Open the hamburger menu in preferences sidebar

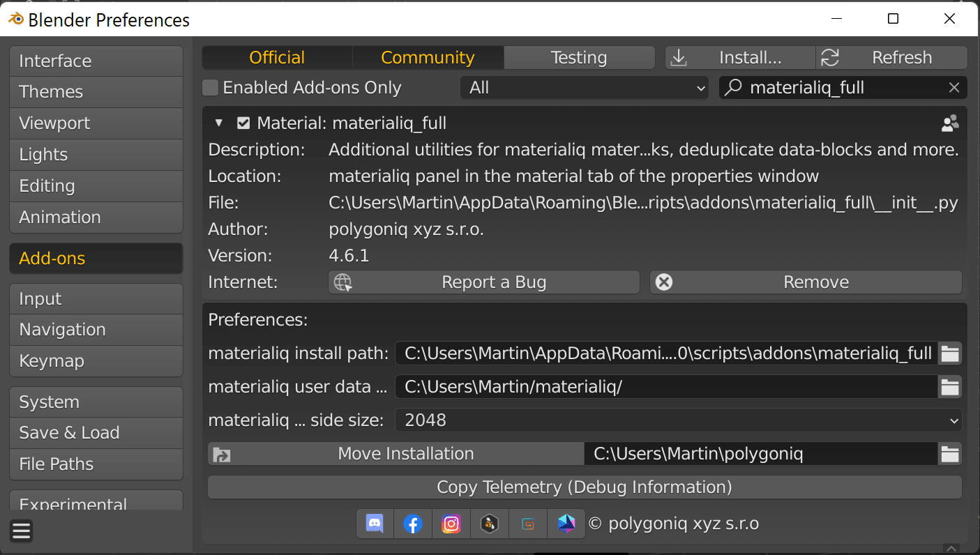coord(22,531)
